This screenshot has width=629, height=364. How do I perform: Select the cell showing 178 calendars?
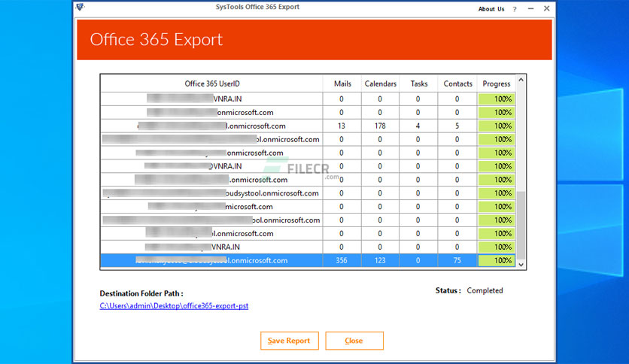click(x=380, y=126)
